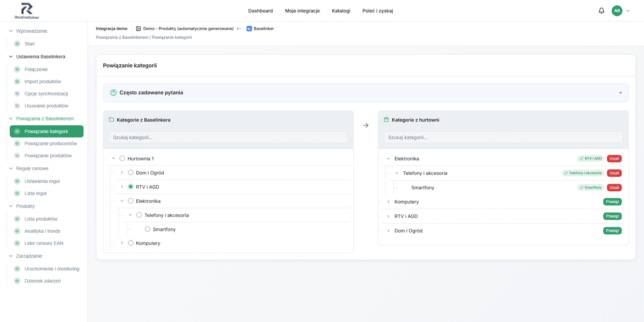
Task: Open Poleć i zyskaj menu item
Action: (x=378, y=11)
